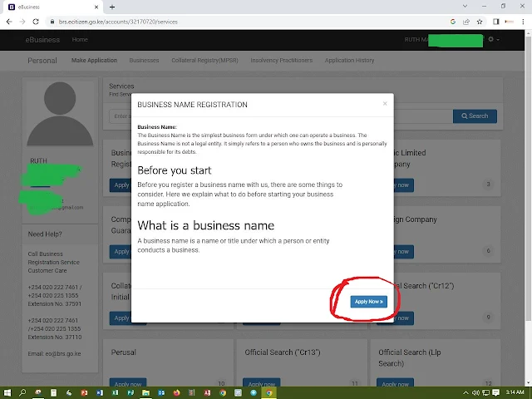
Task: Open the active Chrome taskbar icon
Action: point(268,393)
